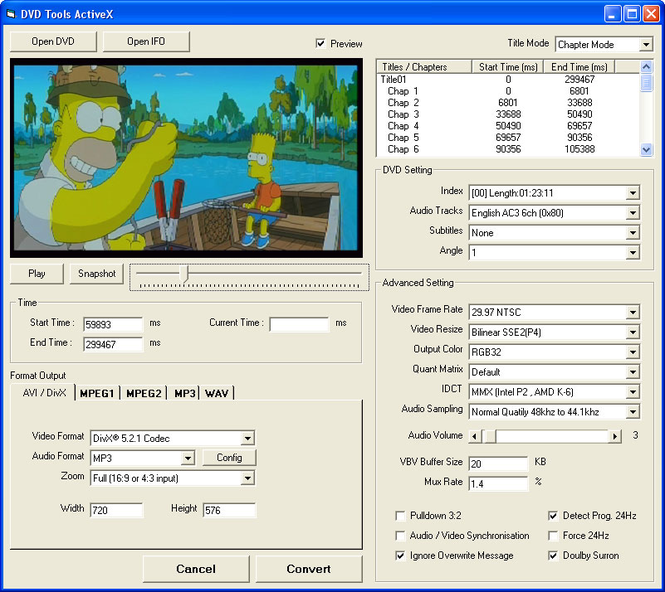665x592 pixels.
Task: Click the VBV Buffer Size field
Action: click(498, 464)
